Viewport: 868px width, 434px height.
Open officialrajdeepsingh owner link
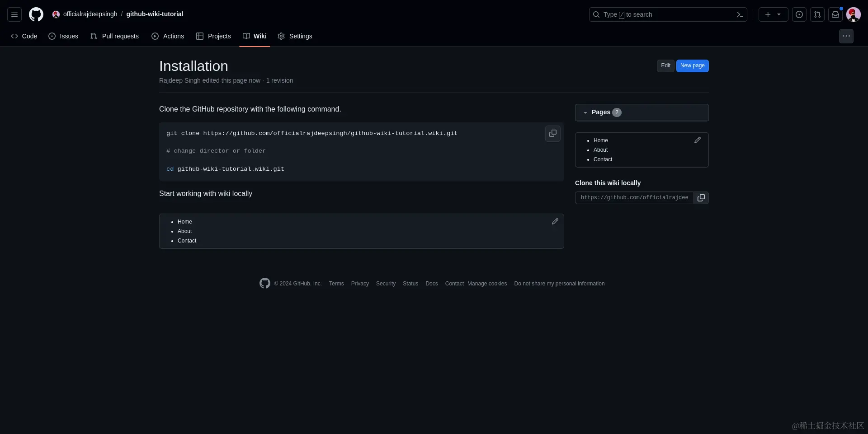tap(90, 14)
